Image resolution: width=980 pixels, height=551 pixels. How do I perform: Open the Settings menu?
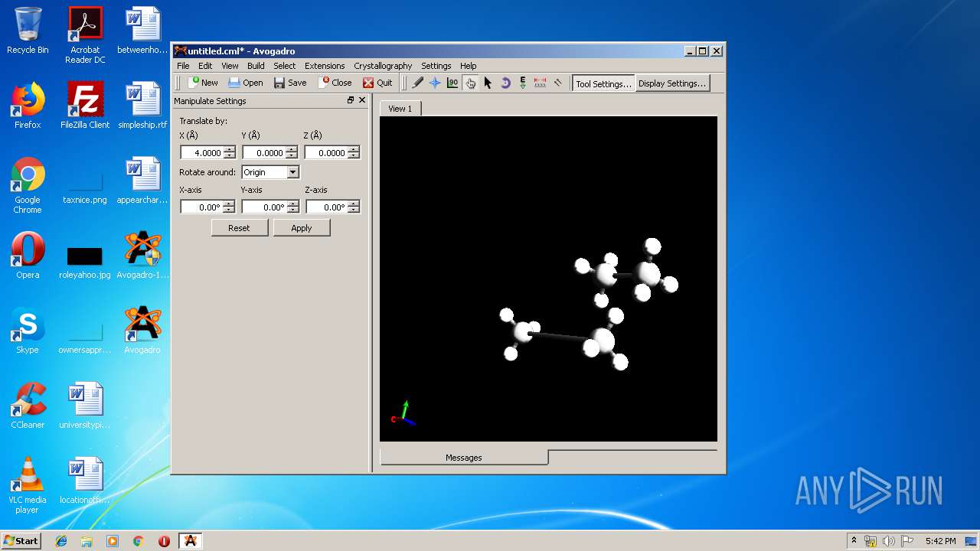(436, 66)
